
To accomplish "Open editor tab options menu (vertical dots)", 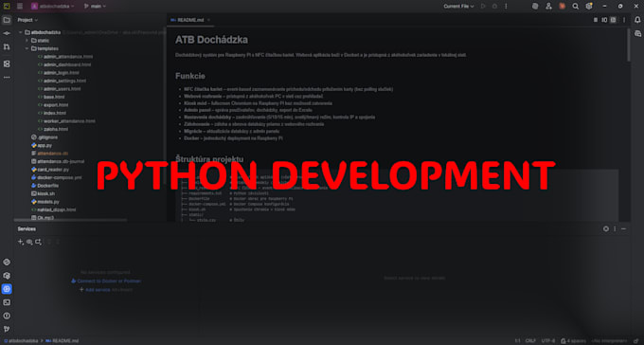I will coord(624,20).
